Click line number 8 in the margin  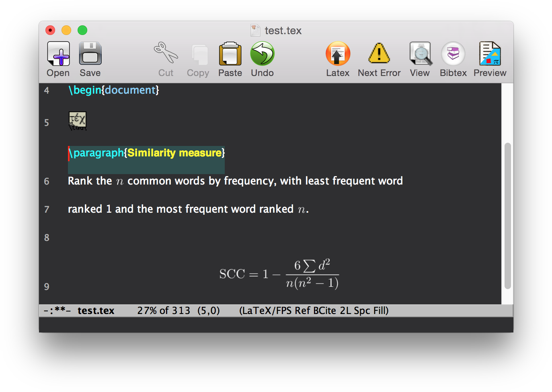pos(46,238)
